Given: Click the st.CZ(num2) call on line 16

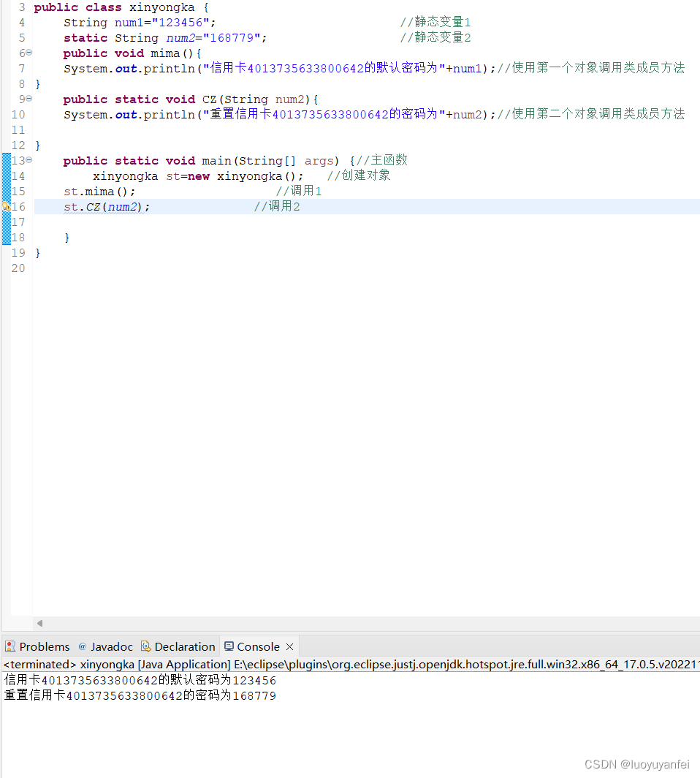Looking at the screenshot, I should pos(107,208).
